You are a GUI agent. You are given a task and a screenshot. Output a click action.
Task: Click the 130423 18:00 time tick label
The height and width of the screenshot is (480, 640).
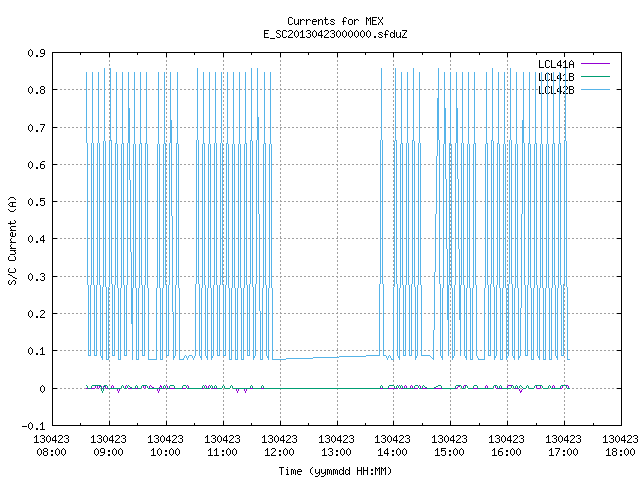click(620, 446)
